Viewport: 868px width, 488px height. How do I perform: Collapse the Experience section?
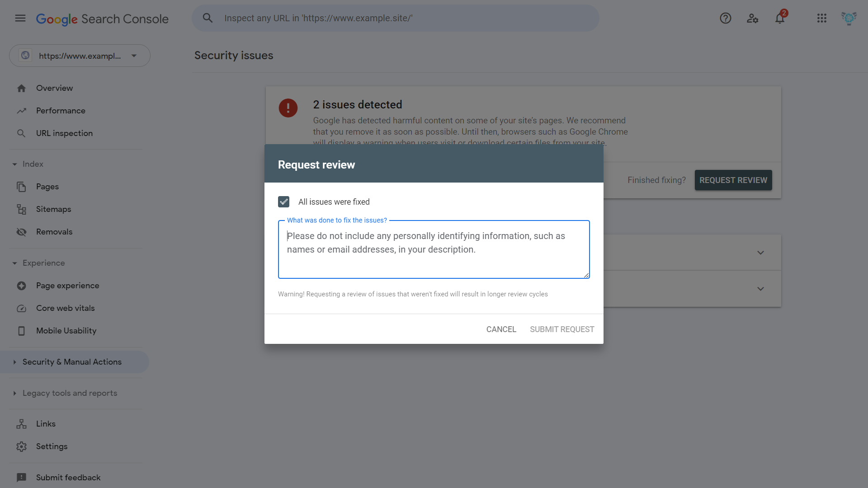[14, 263]
